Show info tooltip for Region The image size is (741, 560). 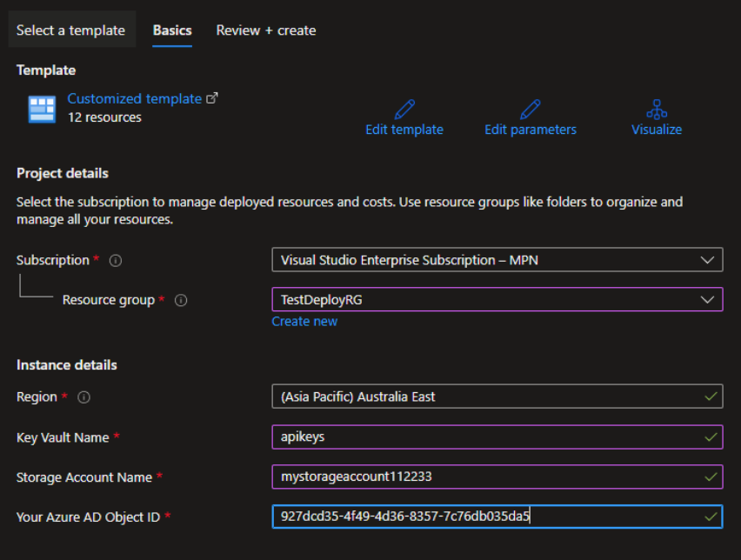coord(83,397)
